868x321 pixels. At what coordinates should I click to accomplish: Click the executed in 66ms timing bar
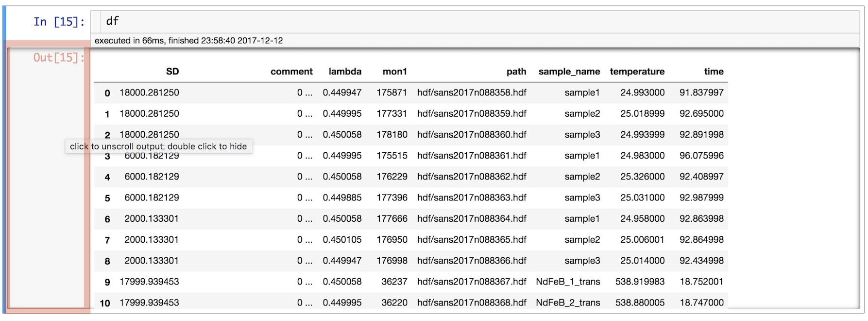(188, 41)
